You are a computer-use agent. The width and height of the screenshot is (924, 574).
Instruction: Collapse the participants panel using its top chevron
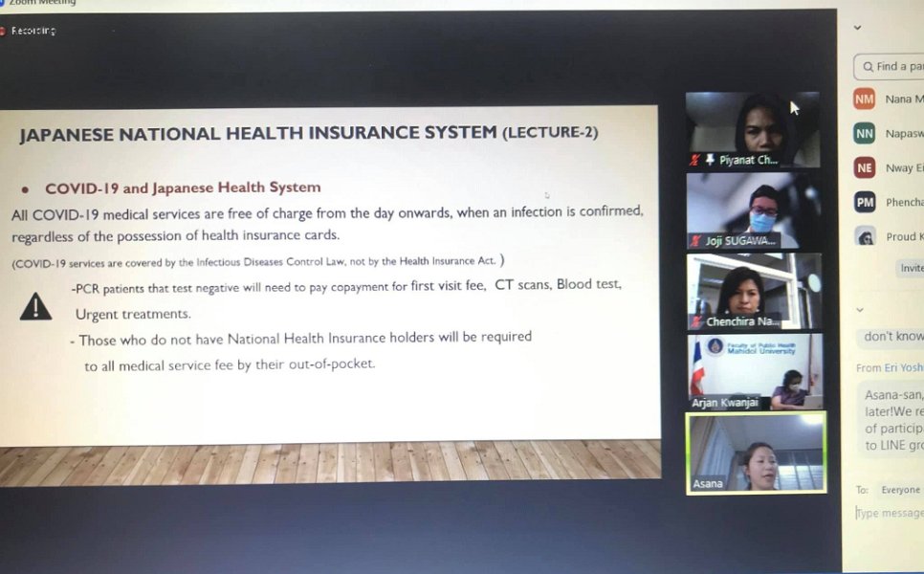(x=858, y=28)
